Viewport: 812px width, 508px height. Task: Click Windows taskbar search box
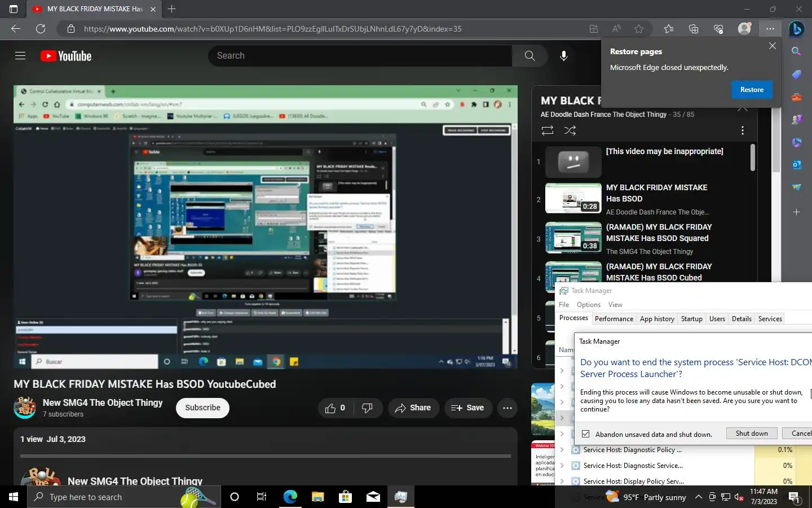(123, 497)
